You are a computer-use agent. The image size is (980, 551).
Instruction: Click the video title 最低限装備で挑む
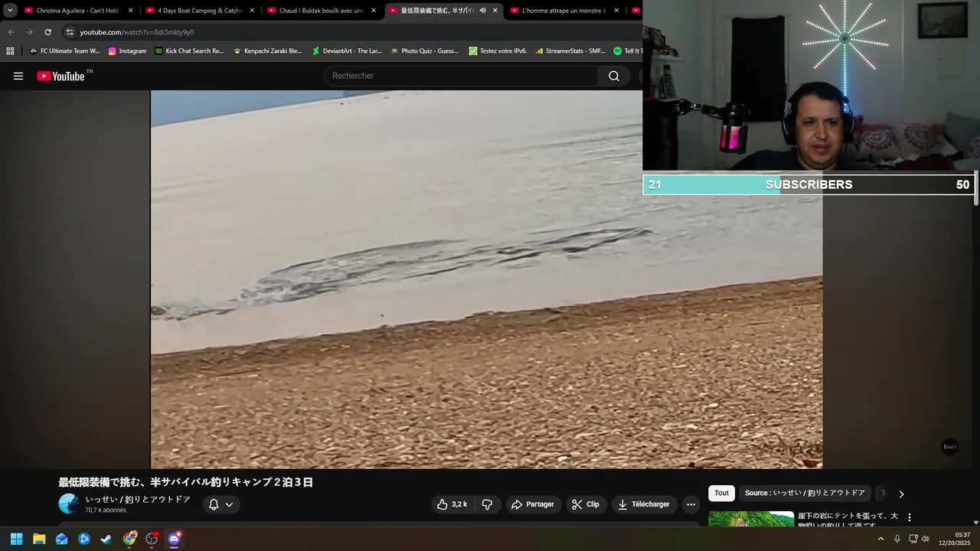coord(186,482)
